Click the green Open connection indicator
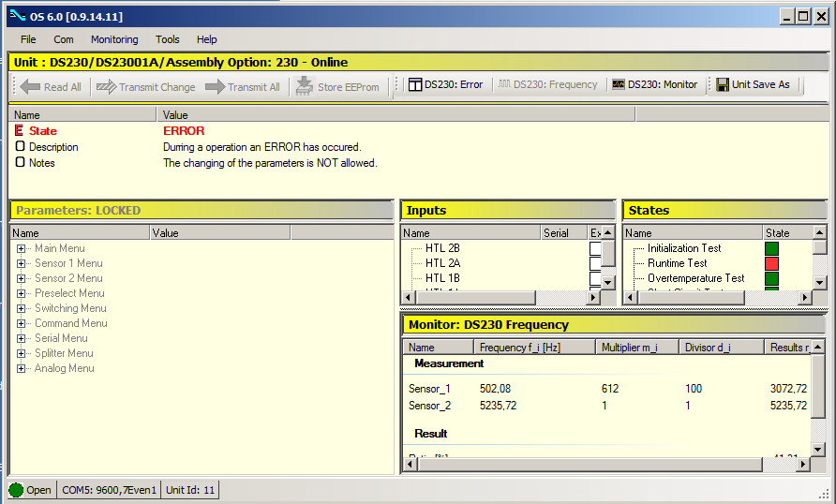The height and width of the screenshot is (504, 836). click(16, 490)
